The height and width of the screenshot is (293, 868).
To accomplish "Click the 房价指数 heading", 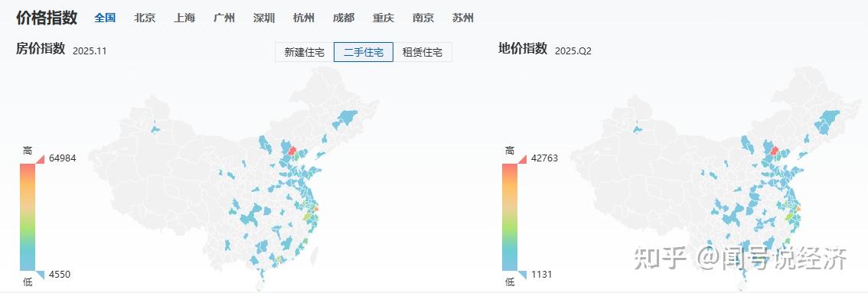I will [41, 49].
